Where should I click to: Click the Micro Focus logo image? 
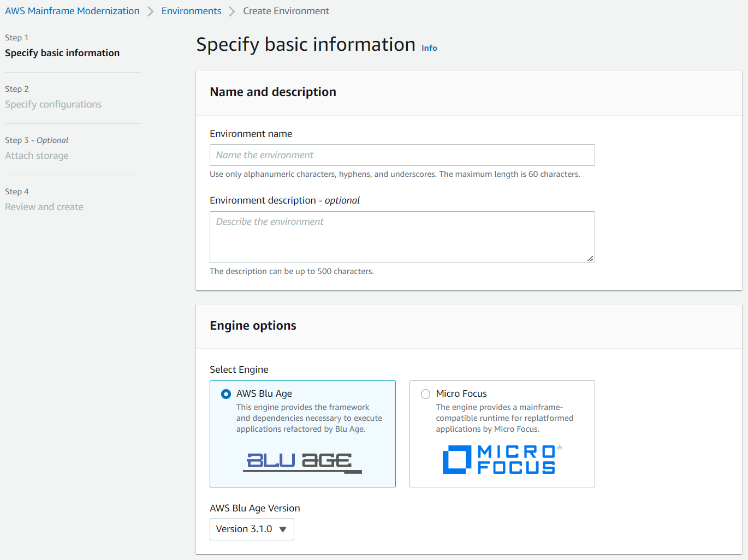502,460
